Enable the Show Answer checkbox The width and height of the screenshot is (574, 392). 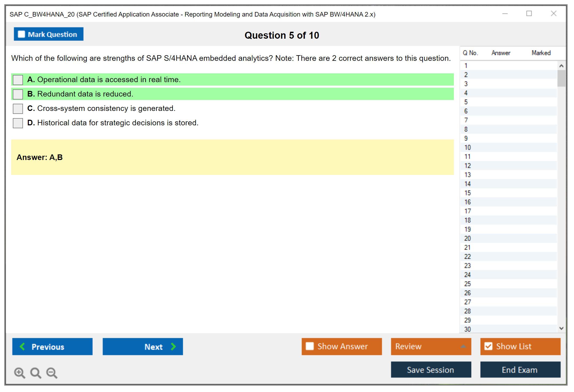coord(310,346)
